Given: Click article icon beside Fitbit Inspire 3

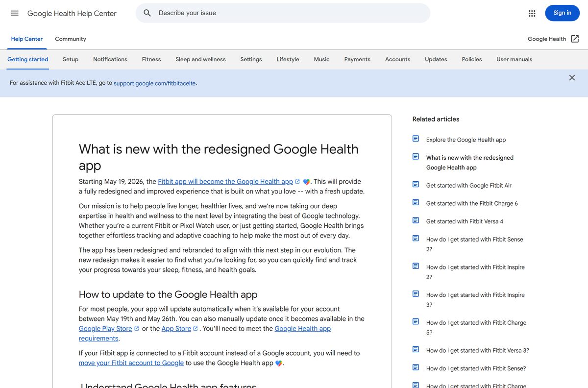Looking at the screenshot, I should pos(416,294).
